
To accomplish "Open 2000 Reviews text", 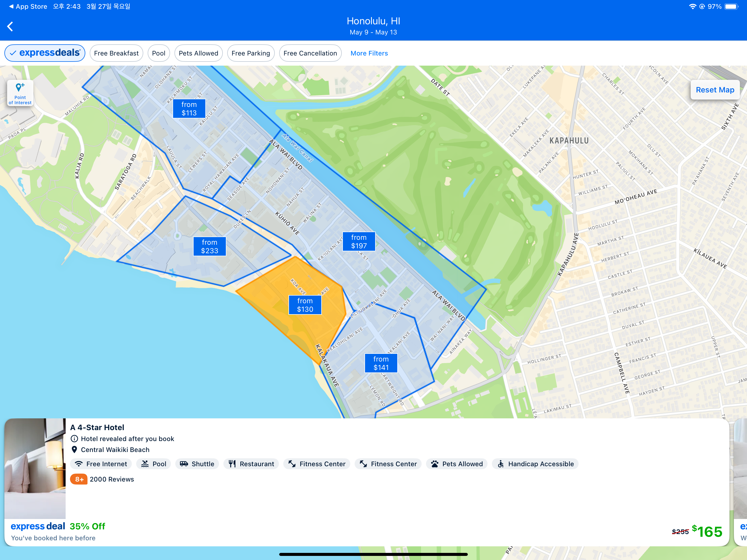I will [x=112, y=479].
